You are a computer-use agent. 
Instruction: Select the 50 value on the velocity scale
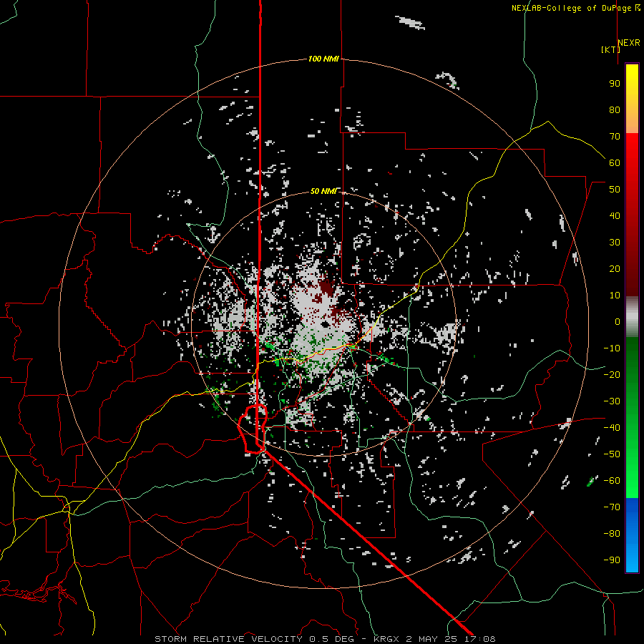(615, 190)
